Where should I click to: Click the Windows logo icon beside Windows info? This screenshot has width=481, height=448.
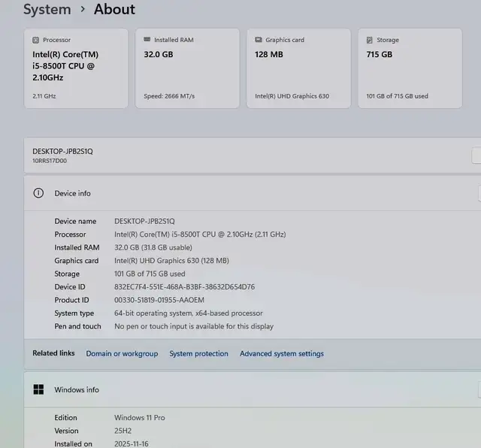[x=38, y=389]
